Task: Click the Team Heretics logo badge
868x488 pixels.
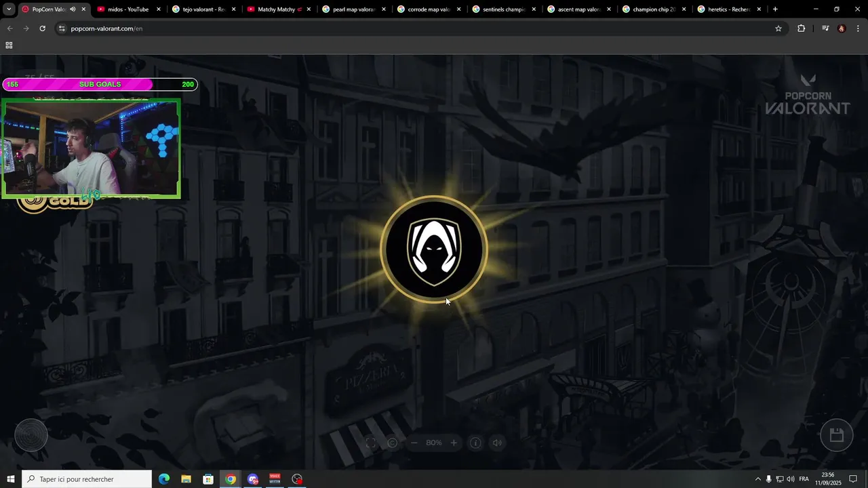Action: [x=434, y=249]
